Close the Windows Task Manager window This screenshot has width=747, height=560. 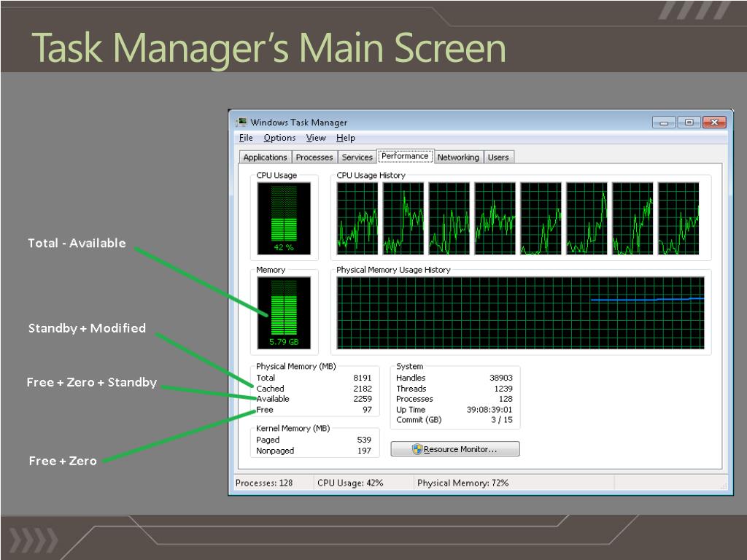[x=714, y=122]
